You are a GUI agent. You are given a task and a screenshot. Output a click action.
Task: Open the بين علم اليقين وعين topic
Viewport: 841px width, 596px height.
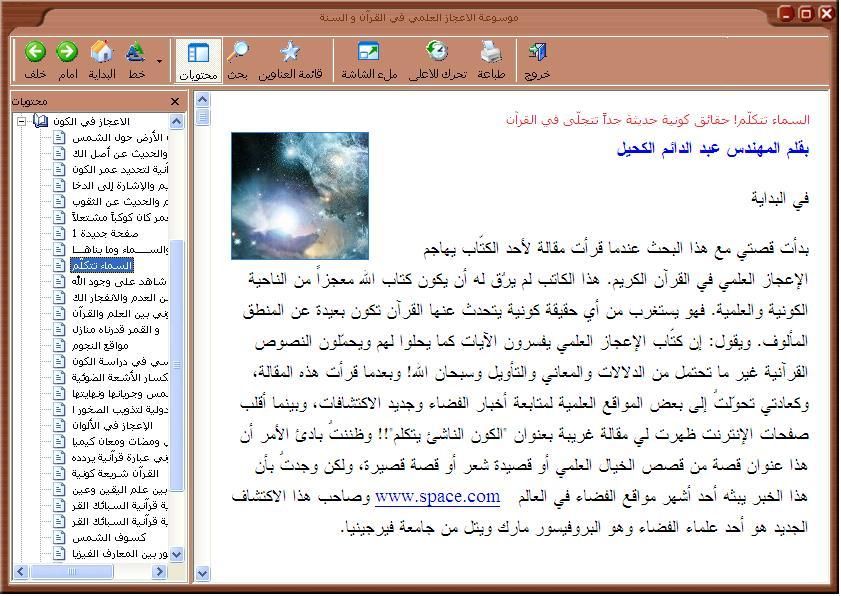(x=120, y=490)
